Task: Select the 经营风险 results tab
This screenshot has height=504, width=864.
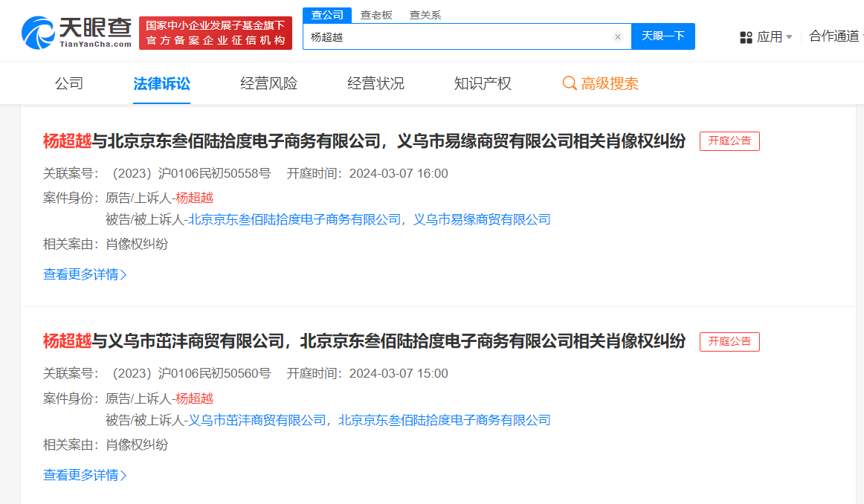Action: tap(269, 83)
